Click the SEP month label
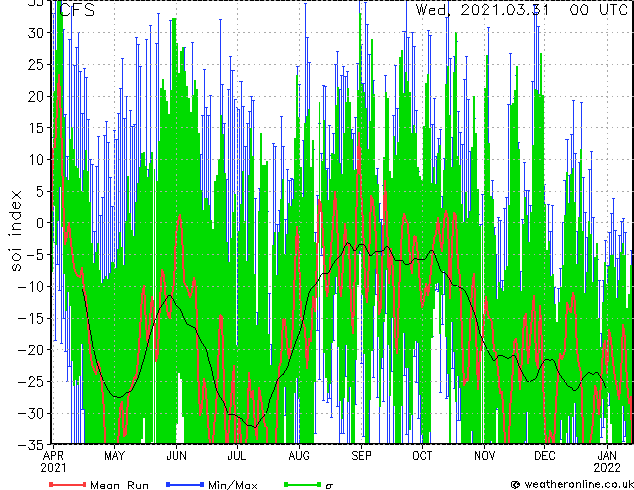The height and width of the screenshot is (490, 634). tap(361, 456)
